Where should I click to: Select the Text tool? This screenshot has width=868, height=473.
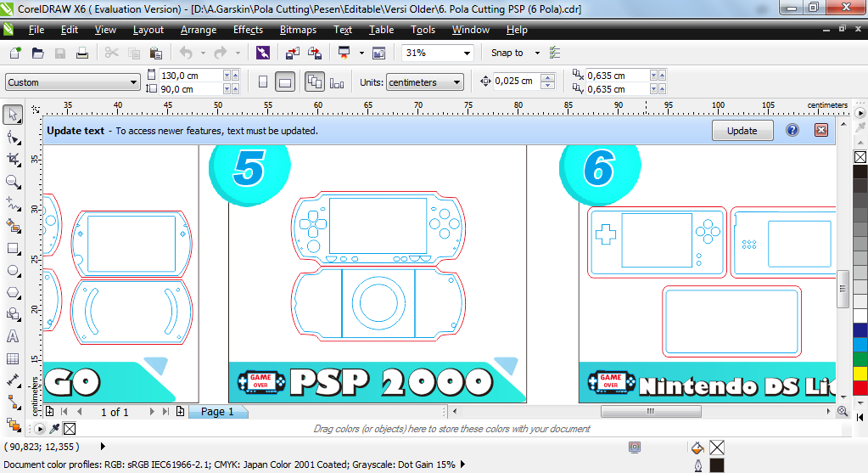(13, 336)
